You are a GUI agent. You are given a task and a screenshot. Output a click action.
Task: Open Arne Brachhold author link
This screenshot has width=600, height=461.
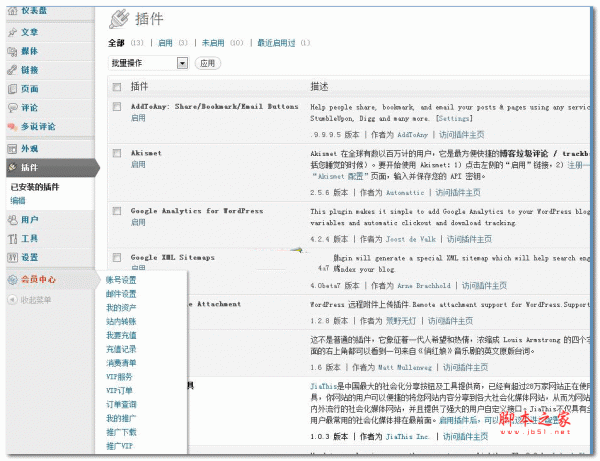point(424,286)
